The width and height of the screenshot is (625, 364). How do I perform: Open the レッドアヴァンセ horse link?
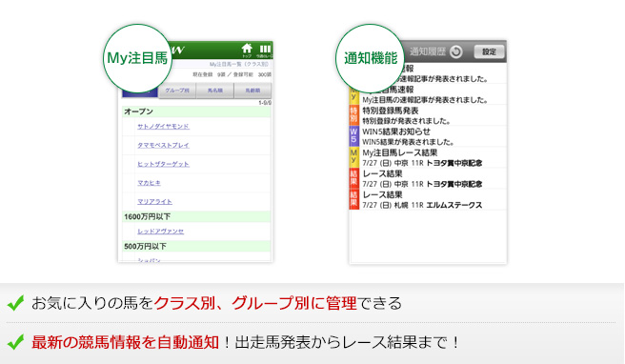(161, 232)
